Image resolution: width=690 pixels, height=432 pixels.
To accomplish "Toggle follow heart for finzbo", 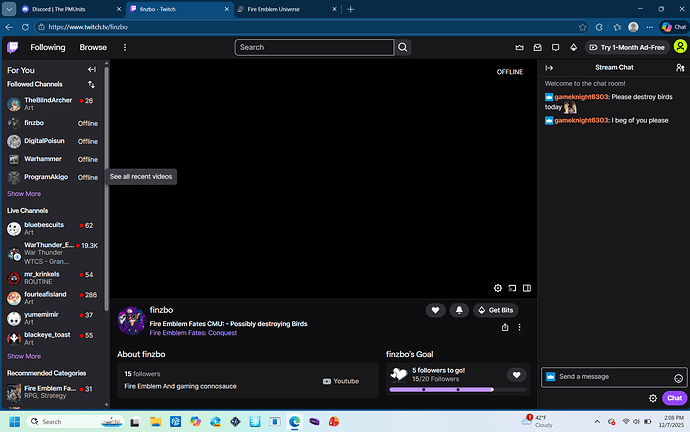I will pyautogui.click(x=435, y=310).
